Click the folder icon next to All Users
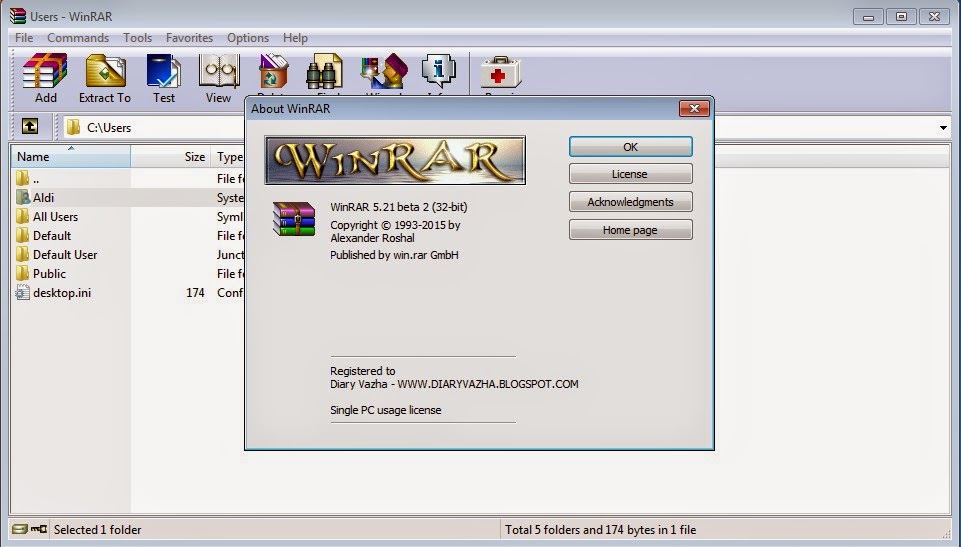 coord(23,216)
